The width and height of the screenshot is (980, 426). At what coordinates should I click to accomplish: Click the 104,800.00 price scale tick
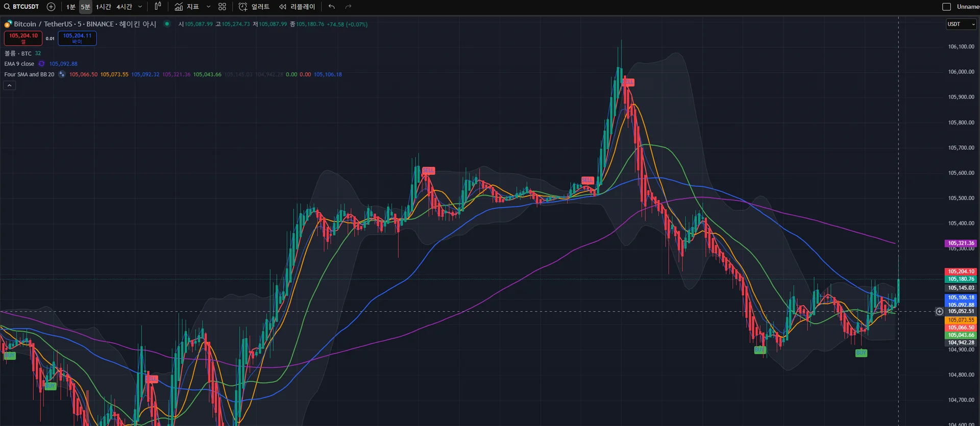pos(961,375)
